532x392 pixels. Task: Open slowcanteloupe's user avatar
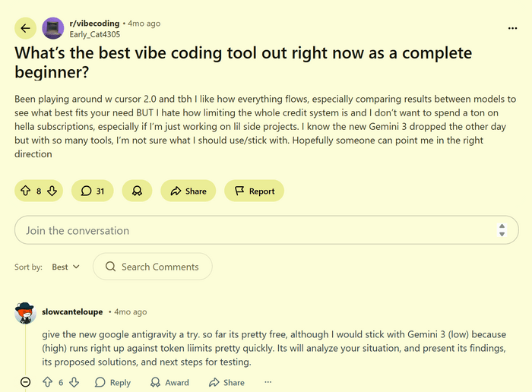(25, 312)
